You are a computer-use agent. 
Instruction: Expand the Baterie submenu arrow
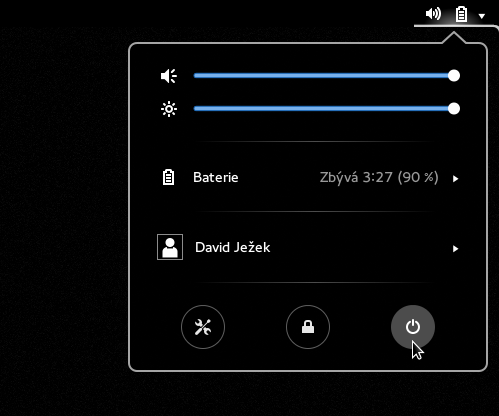tap(456, 179)
